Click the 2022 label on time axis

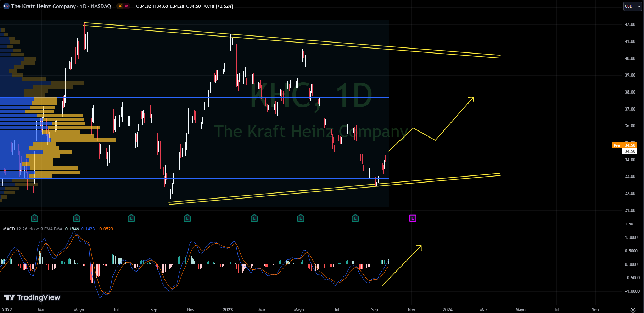pos(7,310)
